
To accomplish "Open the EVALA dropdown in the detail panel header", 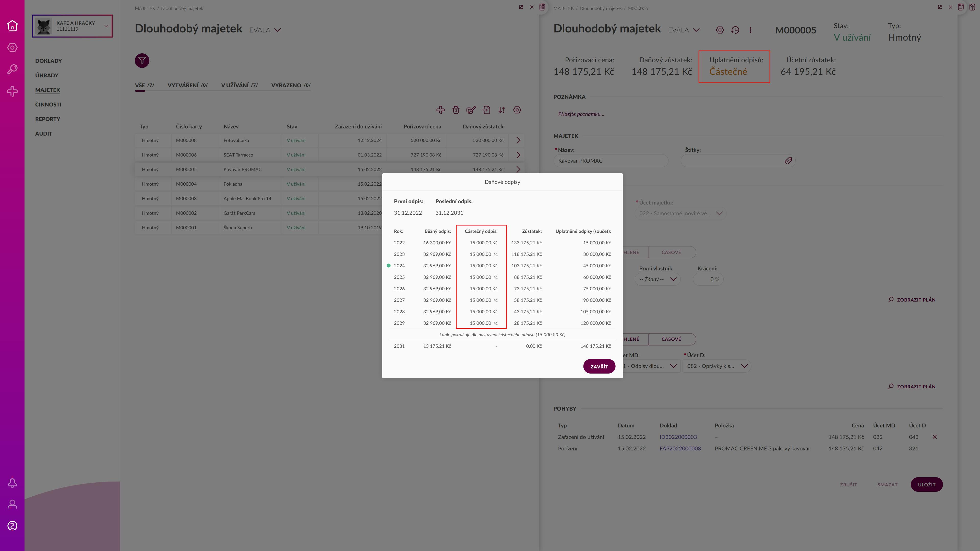I will click(x=684, y=30).
